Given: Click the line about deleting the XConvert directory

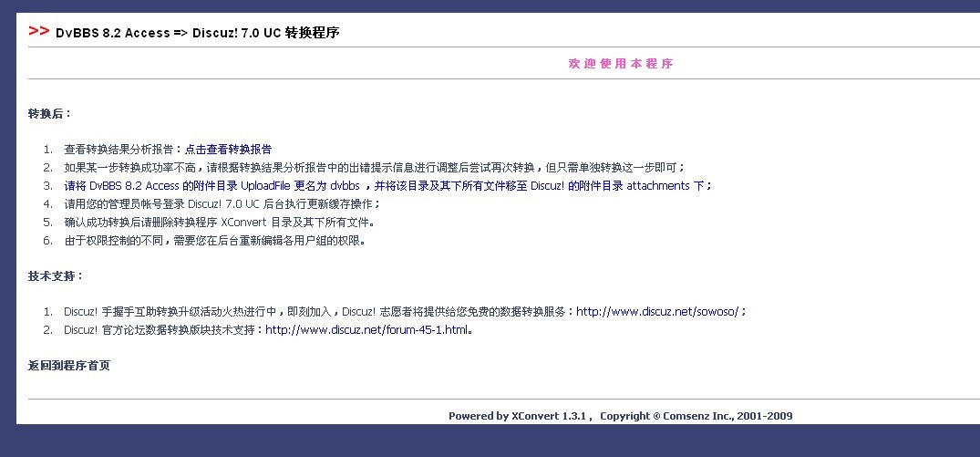Looking at the screenshot, I should pos(219,222).
